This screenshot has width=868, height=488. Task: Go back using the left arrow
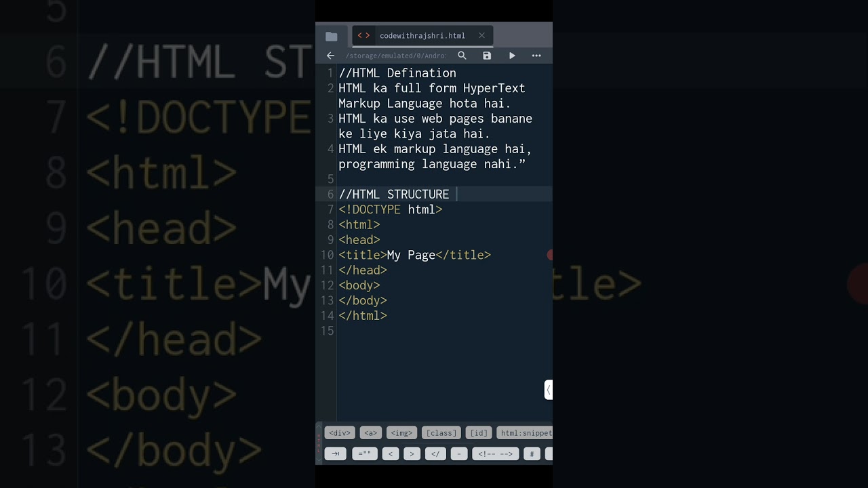[x=330, y=56]
